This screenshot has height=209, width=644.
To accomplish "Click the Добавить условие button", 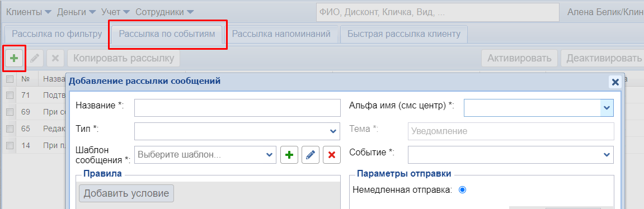I will [x=126, y=193].
